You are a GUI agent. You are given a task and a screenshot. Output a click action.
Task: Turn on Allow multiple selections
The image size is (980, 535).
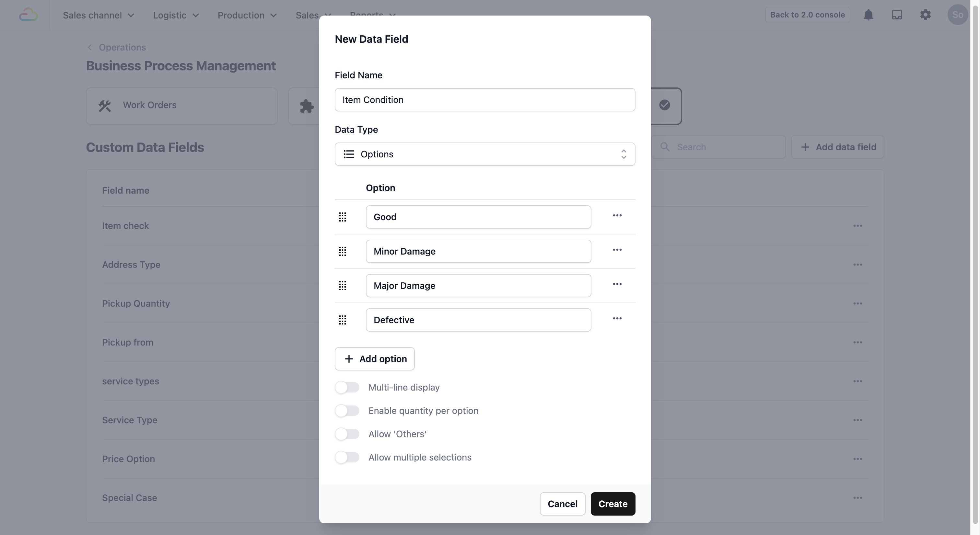point(347,457)
